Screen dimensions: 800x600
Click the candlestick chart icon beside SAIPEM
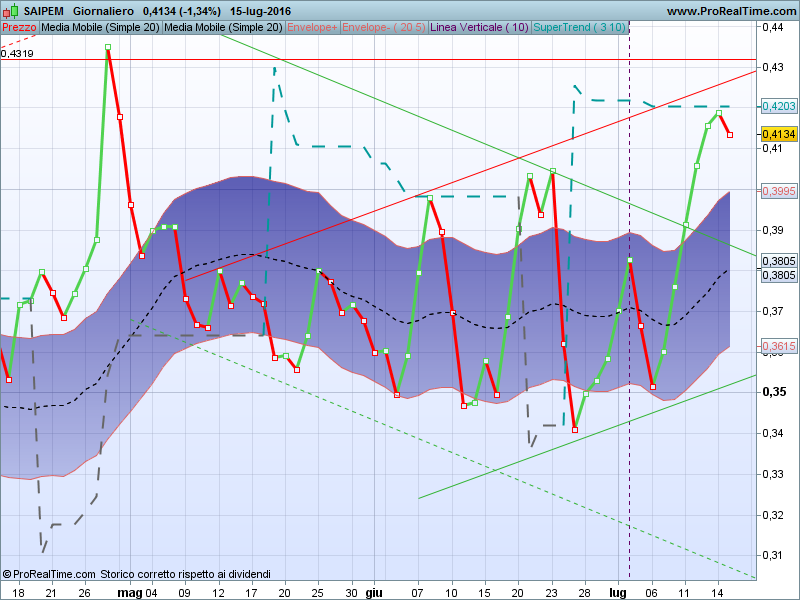click(x=11, y=10)
